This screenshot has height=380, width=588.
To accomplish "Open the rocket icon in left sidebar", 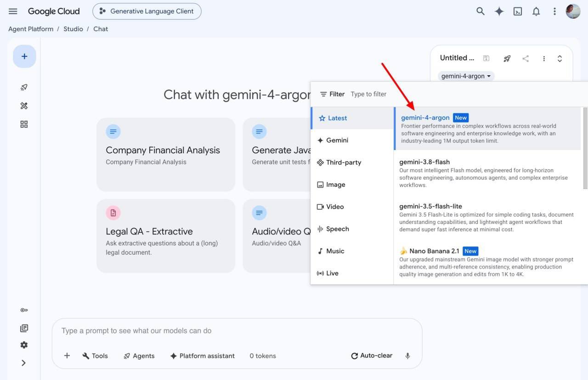I will click(x=24, y=87).
